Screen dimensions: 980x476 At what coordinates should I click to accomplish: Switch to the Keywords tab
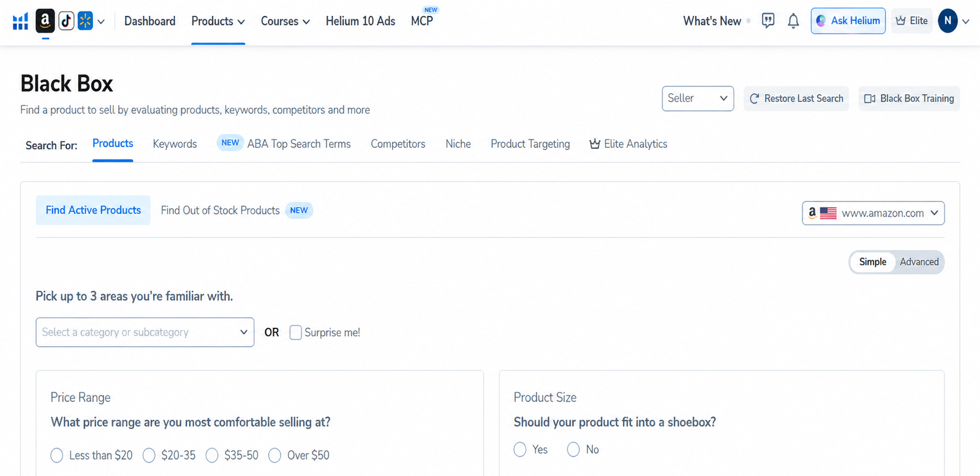tap(175, 144)
